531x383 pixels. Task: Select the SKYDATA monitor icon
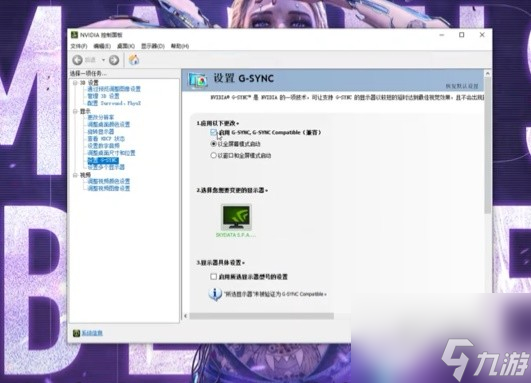[x=236, y=217]
